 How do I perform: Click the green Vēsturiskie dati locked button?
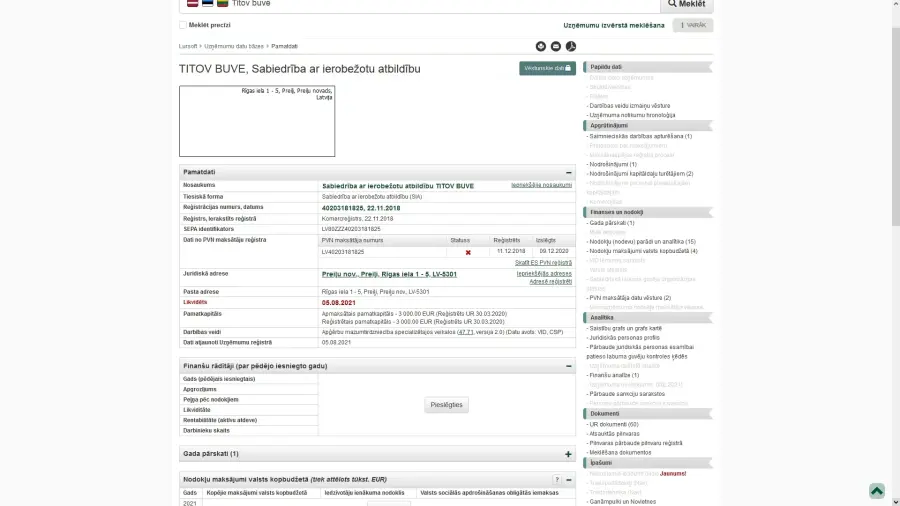click(x=548, y=68)
